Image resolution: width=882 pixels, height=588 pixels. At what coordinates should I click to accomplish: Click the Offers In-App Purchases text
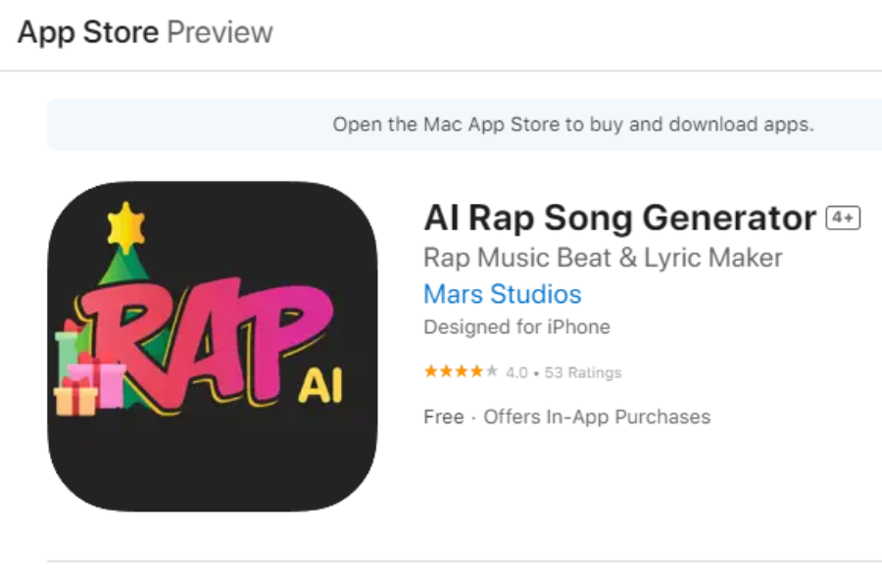(x=596, y=416)
